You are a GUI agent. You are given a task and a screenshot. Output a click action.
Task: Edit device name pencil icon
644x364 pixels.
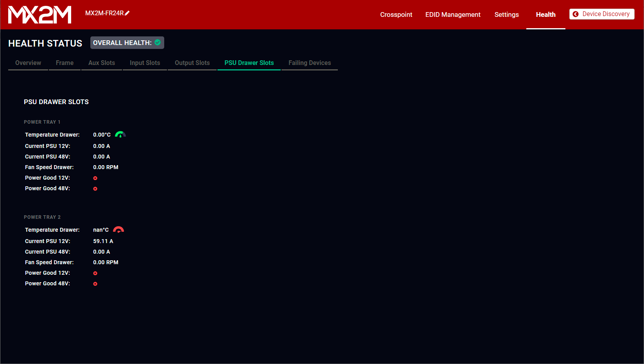(x=127, y=13)
